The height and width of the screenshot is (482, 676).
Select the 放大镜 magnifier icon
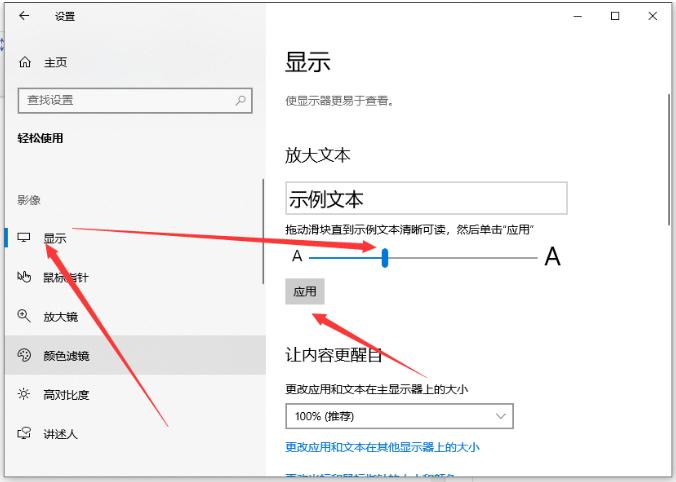tap(24, 316)
